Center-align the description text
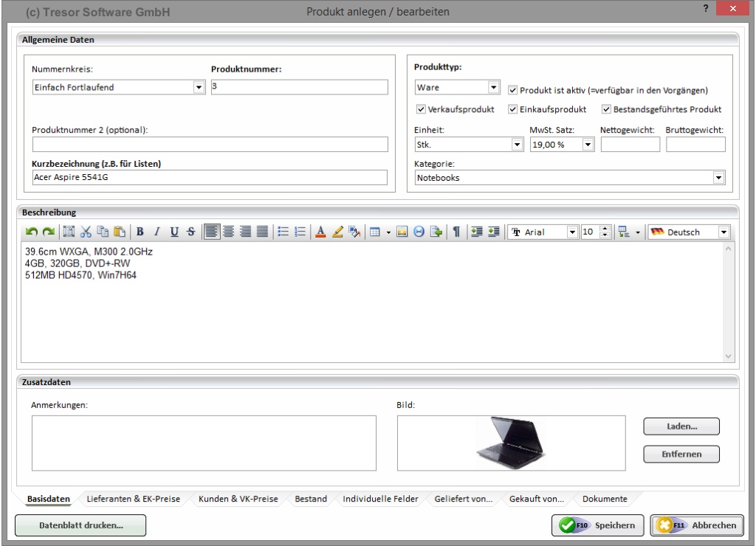The image size is (756, 546). point(229,232)
